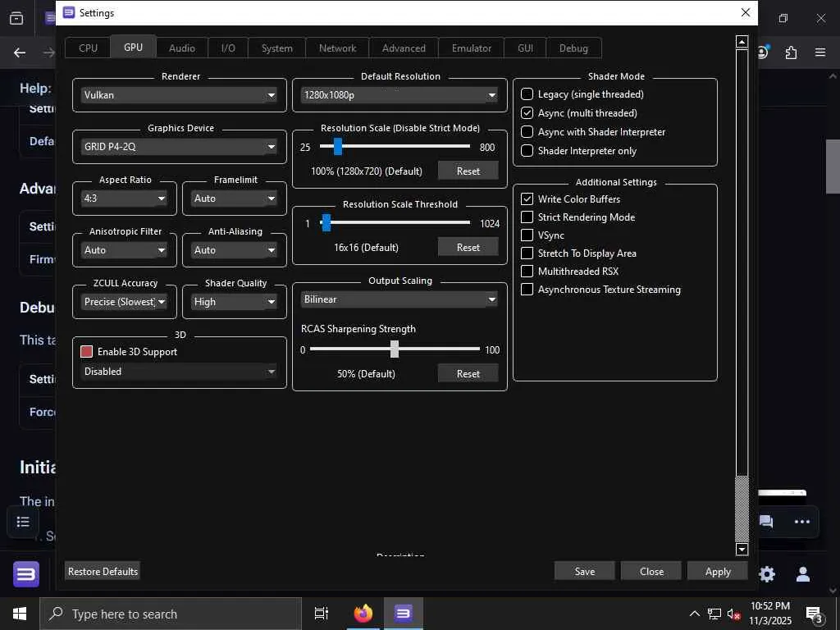The image size is (840, 630).
Task: Switch to the I/O tab
Action: pyautogui.click(x=228, y=48)
